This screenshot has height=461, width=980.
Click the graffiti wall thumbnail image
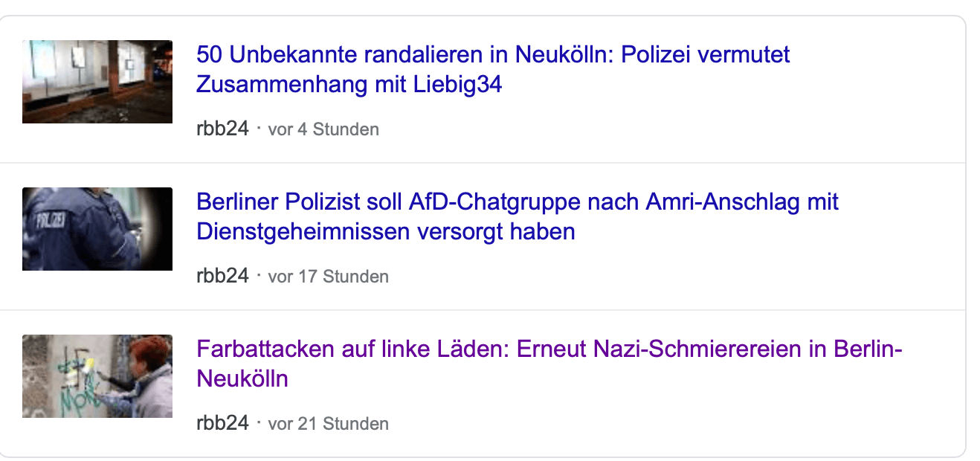point(97,375)
